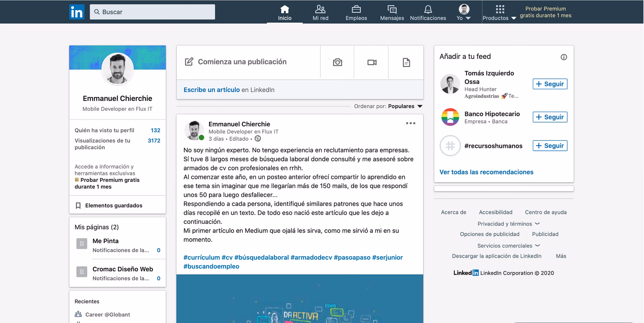
Task: Follow Banco Hipotecario with the Seguir button
Action: click(x=550, y=117)
